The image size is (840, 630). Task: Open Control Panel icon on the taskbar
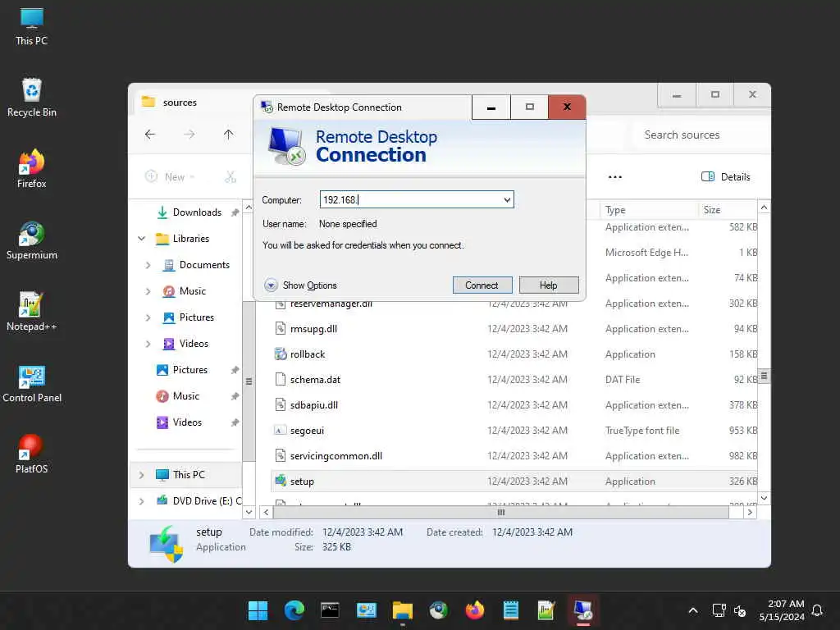pos(367,610)
